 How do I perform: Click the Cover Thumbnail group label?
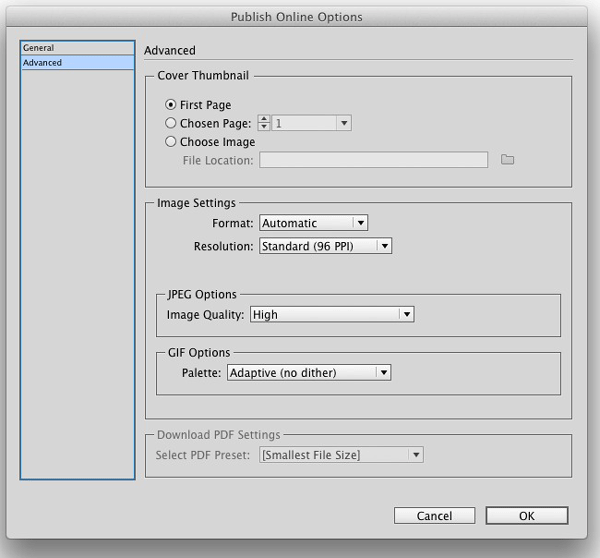[203, 75]
